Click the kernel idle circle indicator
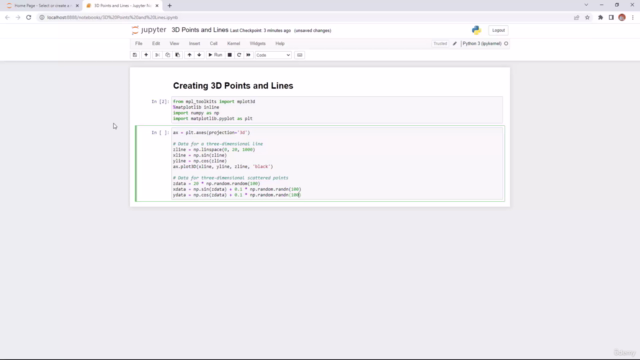Image resolution: width=640 pixels, height=360 pixels. [506, 44]
